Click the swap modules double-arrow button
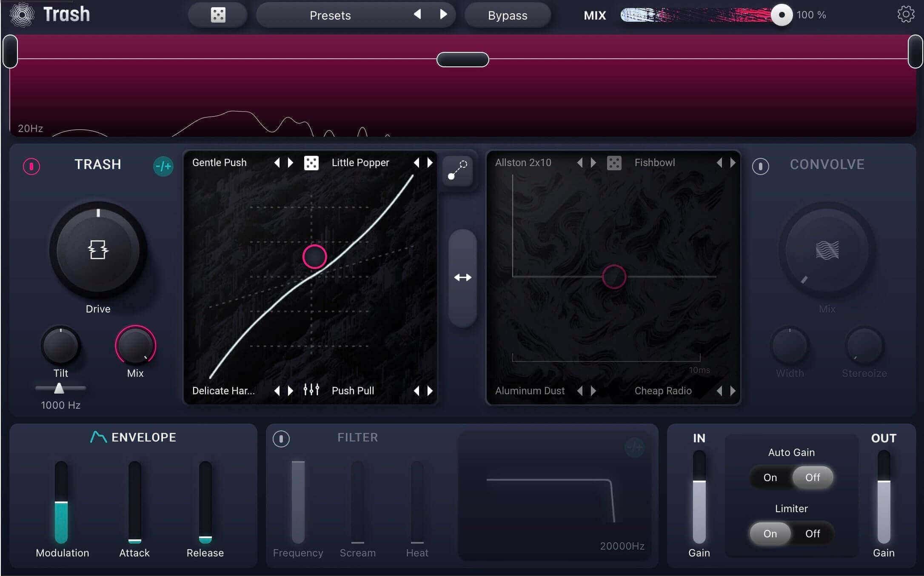Screen dimensions: 924x576 (x=462, y=278)
